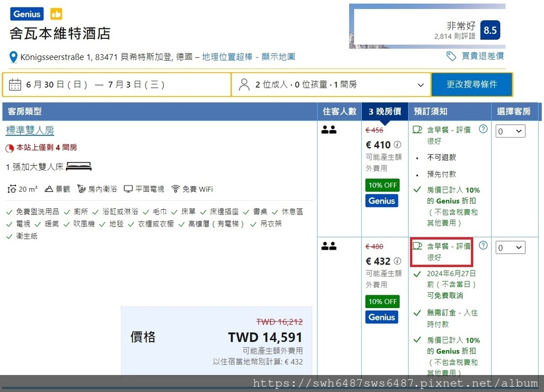
Task: Click the 本站上僅剩 4 間房 notice
Action: coord(47,148)
